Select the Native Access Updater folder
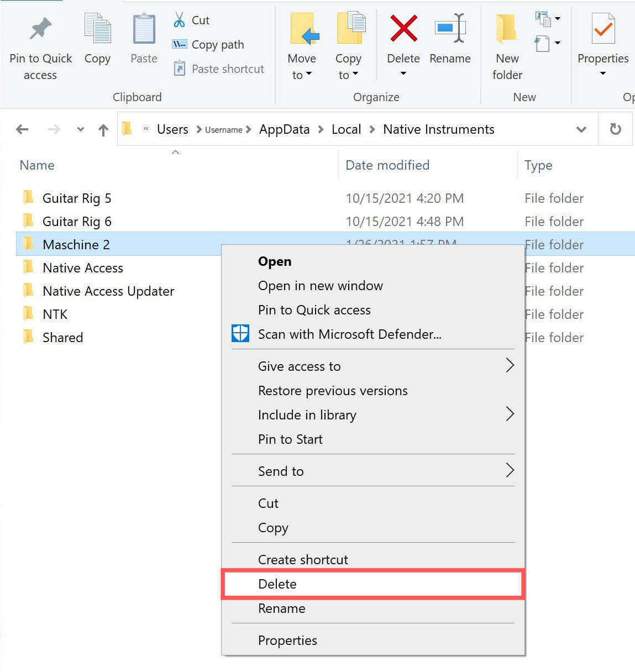The image size is (635, 672). (108, 291)
